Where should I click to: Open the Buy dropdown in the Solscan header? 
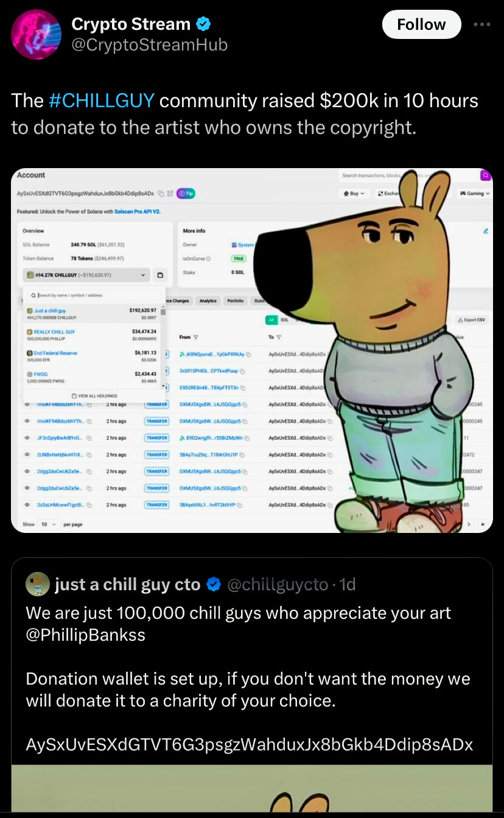click(x=354, y=193)
